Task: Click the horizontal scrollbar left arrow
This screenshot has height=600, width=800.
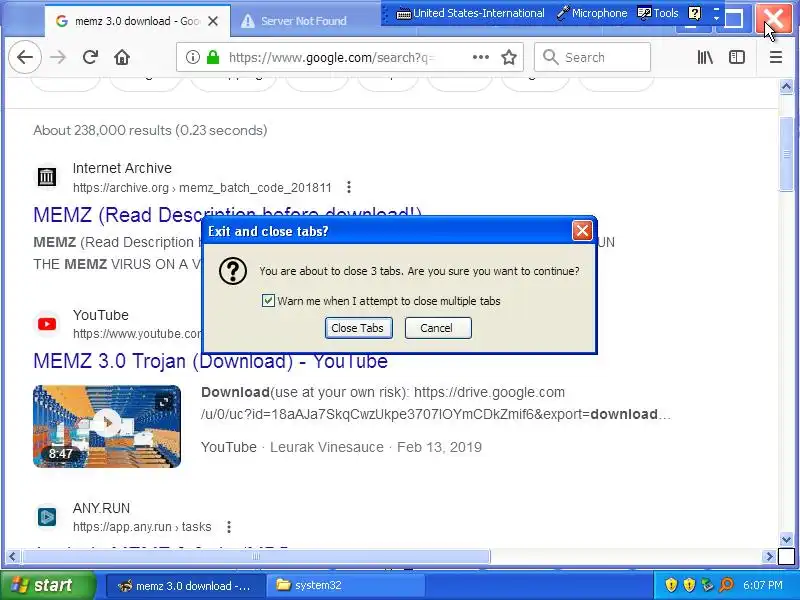Action: 12,557
